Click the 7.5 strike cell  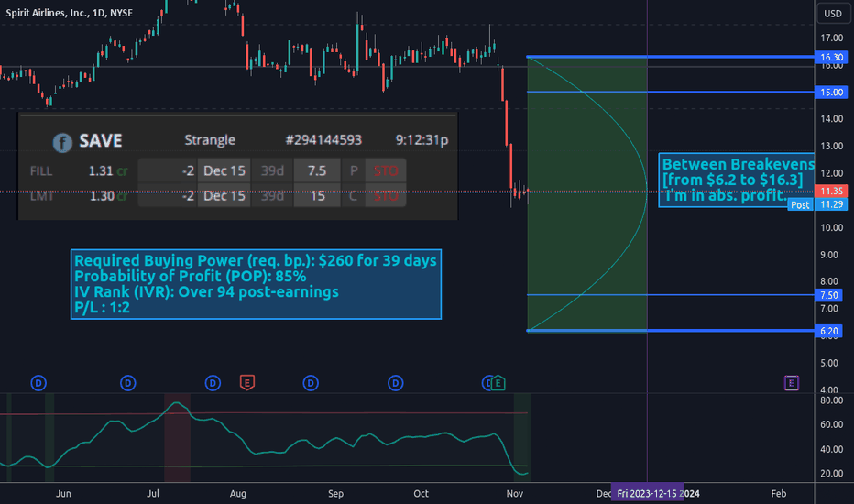pos(317,171)
